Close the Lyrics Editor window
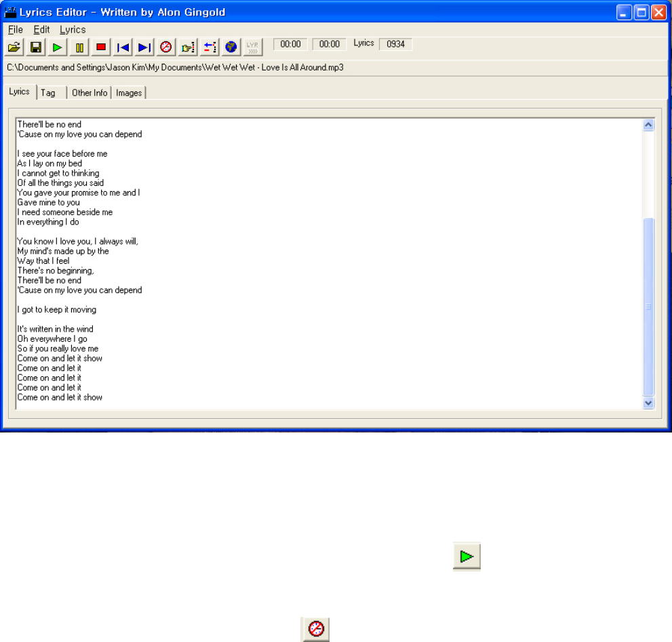672x642 pixels. click(658, 12)
